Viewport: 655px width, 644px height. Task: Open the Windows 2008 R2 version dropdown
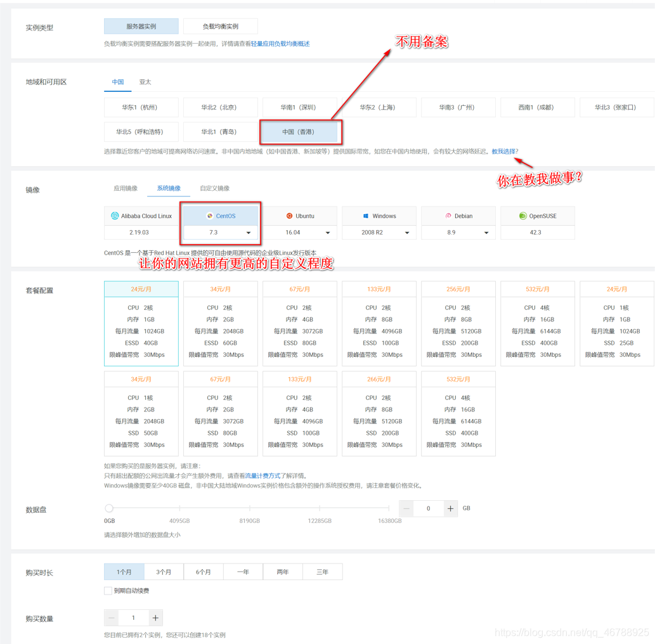point(379,232)
